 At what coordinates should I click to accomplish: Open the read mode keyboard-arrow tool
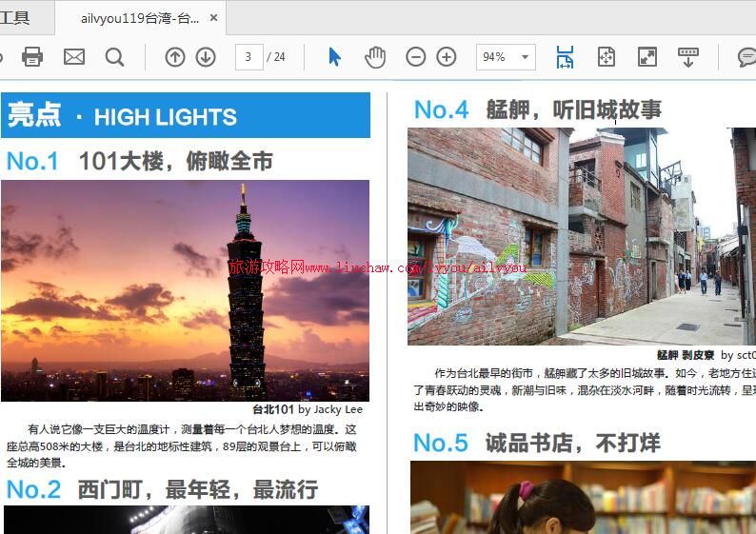(688, 57)
